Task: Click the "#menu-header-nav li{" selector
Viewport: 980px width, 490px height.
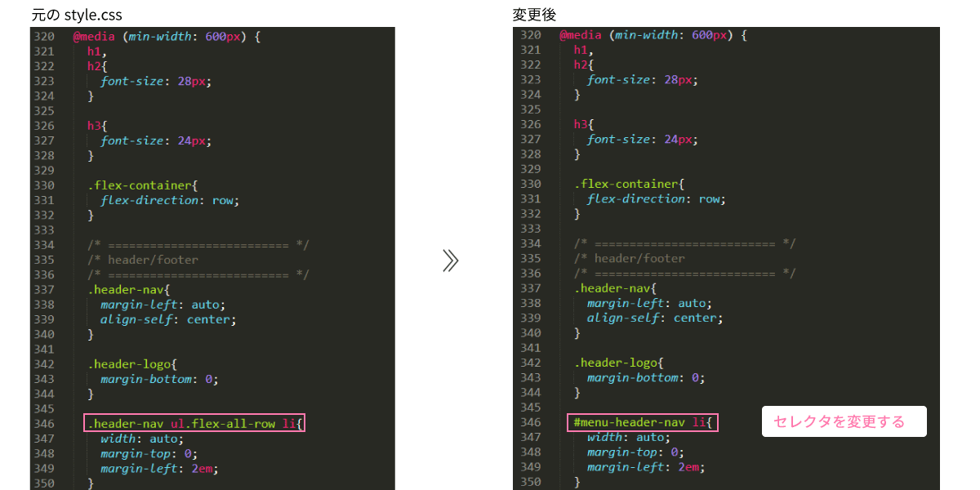Action: tap(644, 422)
